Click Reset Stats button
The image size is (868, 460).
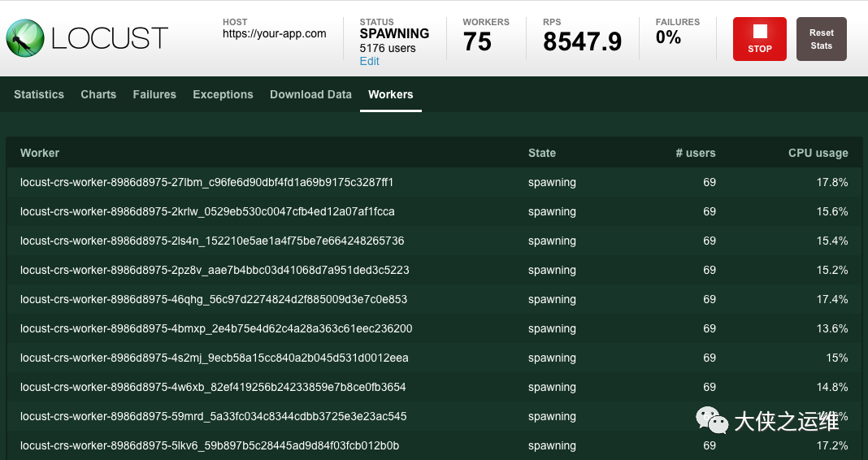821,39
